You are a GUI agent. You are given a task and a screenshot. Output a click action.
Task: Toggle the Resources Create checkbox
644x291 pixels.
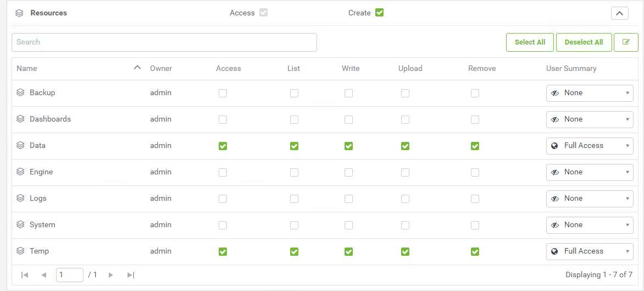pos(379,13)
